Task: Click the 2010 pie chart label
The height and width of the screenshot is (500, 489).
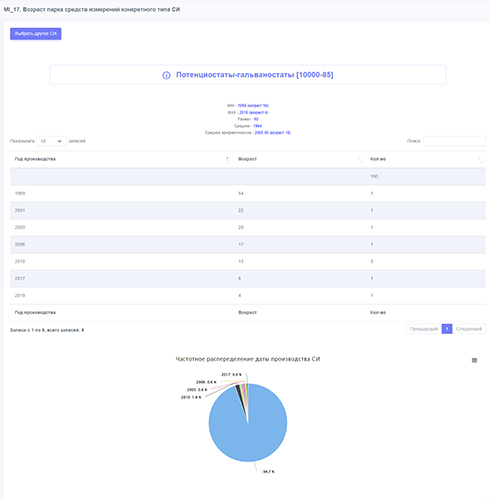Action: [191, 397]
